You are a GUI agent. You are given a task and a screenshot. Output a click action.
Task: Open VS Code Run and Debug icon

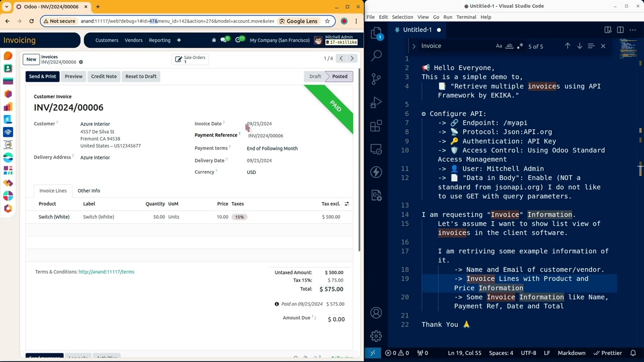pos(376,103)
